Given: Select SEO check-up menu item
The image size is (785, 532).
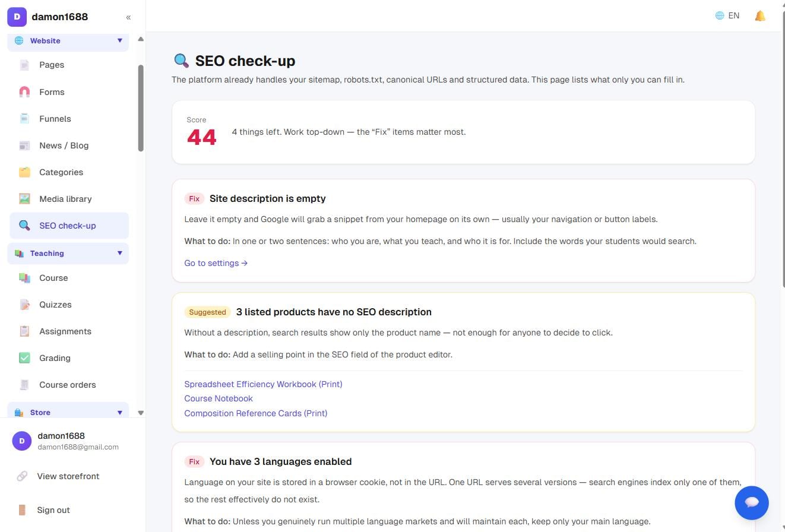Looking at the screenshot, I should [69, 226].
